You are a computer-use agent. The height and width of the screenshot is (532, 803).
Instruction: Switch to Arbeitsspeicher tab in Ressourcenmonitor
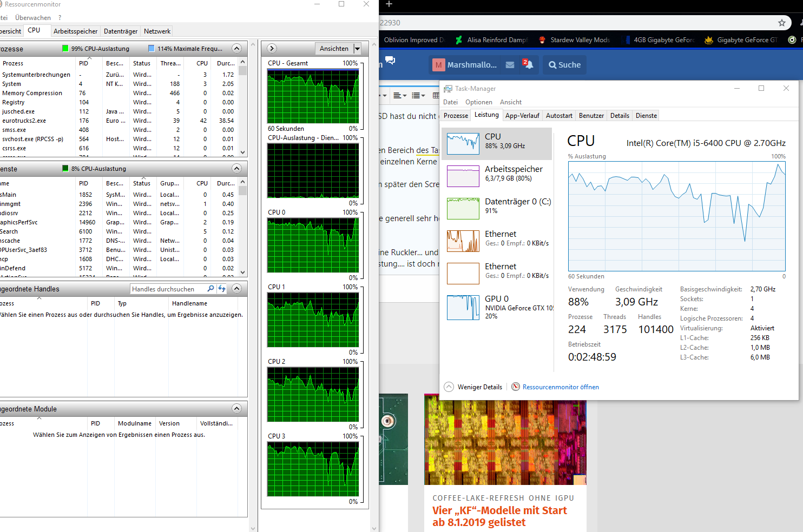(x=75, y=31)
